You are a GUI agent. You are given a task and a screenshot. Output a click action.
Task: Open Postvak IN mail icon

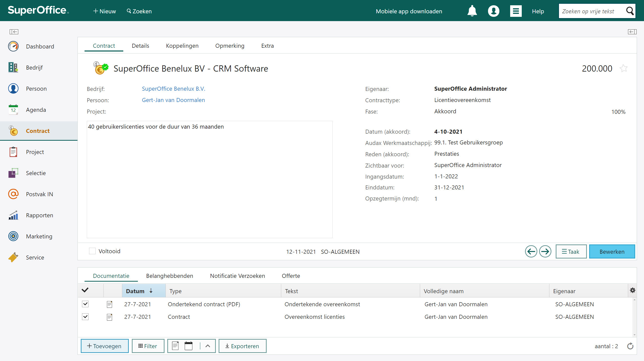pos(13,194)
